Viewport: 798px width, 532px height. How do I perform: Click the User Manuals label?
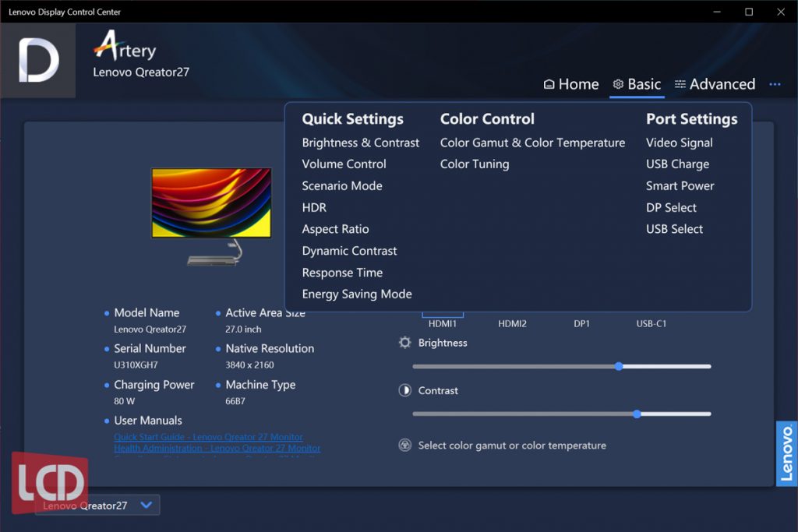(x=148, y=421)
